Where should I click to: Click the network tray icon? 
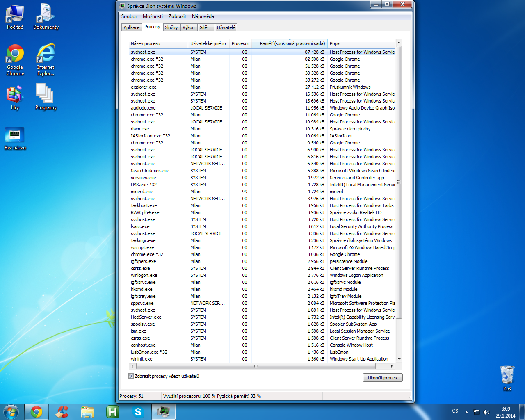point(477,412)
